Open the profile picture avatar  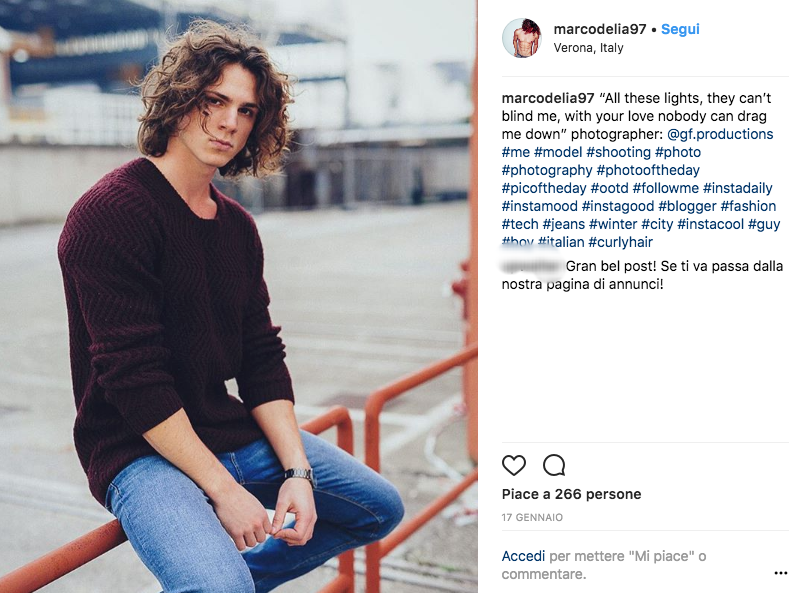click(x=521, y=38)
